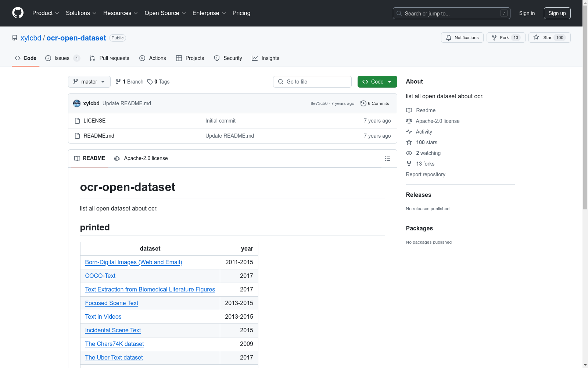Click the Notifications bell button
The width and height of the screenshot is (588, 368).
pyautogui.click(x=462, y=38)
